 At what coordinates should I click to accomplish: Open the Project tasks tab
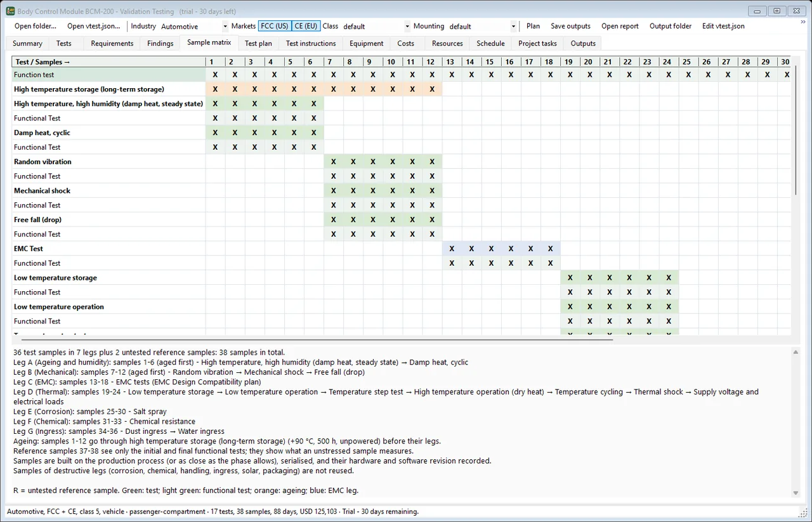537,44
